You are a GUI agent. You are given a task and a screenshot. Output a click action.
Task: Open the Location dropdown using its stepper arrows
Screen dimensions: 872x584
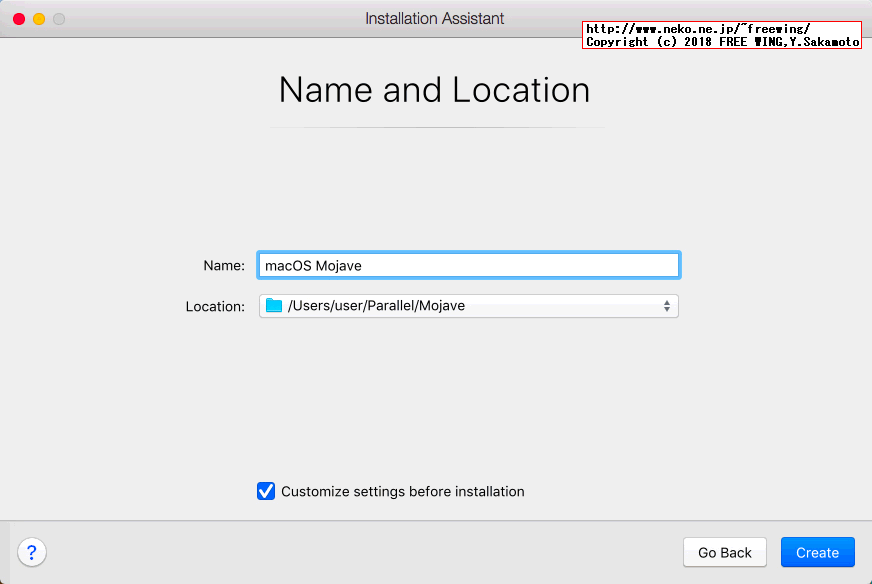click(x=666, y=306)
